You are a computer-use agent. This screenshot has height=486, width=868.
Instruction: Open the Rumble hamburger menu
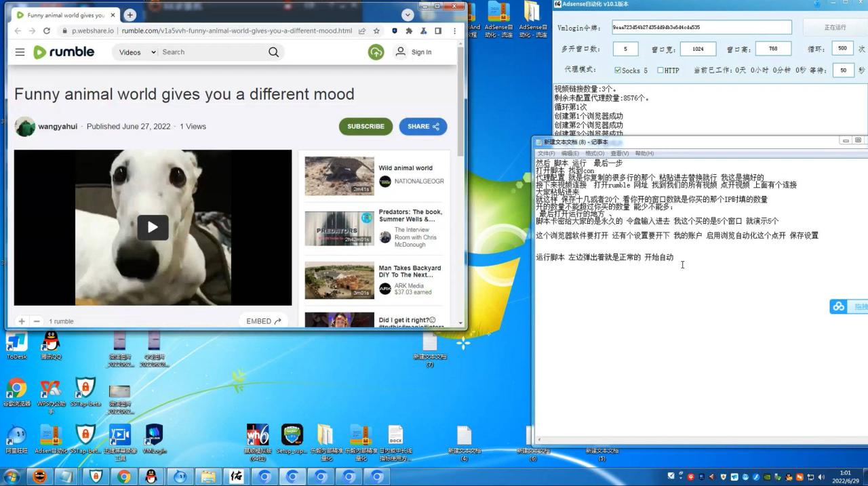point(20,52)
